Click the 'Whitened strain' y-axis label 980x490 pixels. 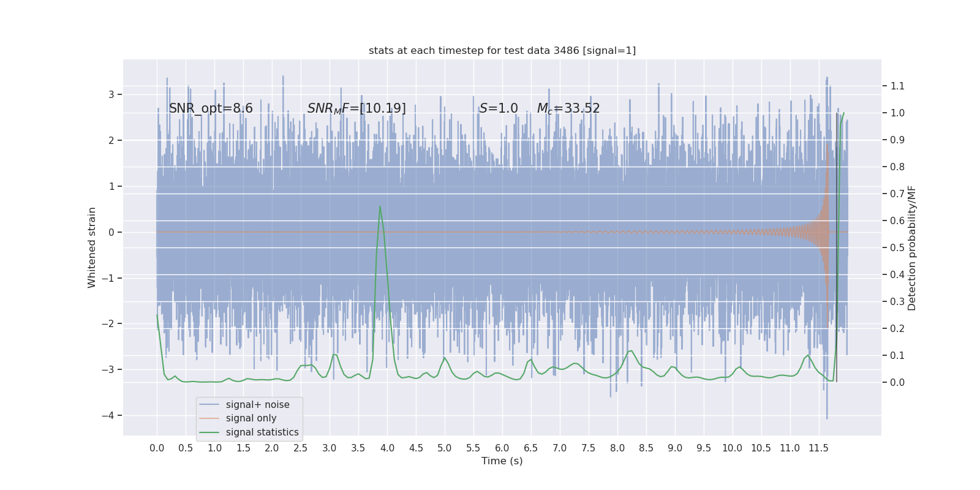pos(92,247)
